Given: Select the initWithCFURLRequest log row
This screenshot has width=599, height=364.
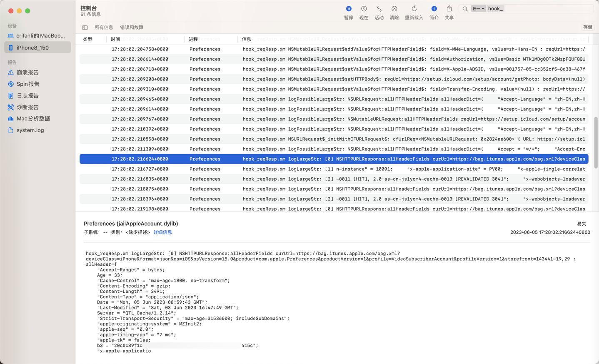Looking at the screenshot, I should [x=334, y=139].
